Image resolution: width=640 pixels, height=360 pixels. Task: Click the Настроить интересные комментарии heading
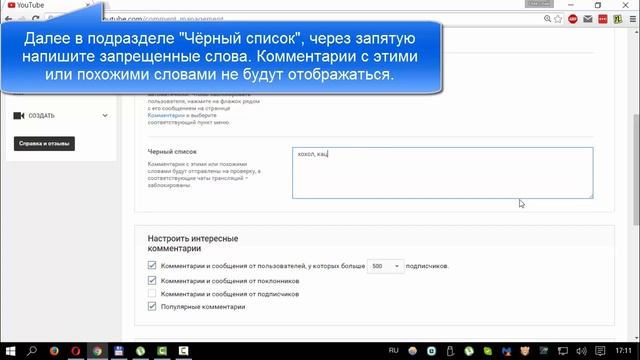pos(193,243)
